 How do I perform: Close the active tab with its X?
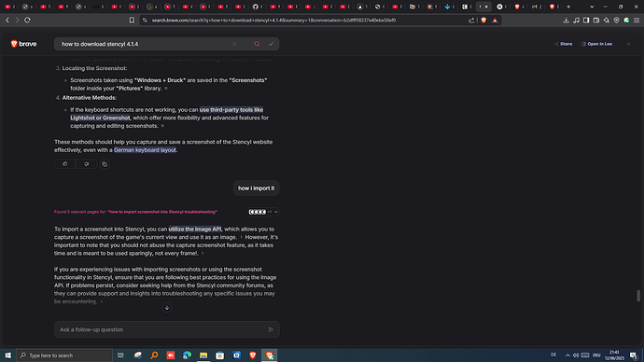(486, 7)
